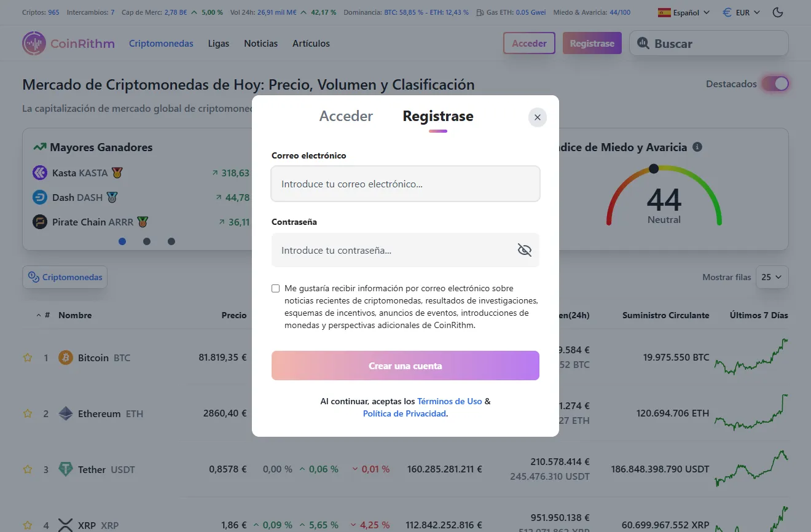The width and height of the screenshot is (811, 532).
Task: Switch to the Acceder tab
Action: pyautogui.click(x=346, y=116)
